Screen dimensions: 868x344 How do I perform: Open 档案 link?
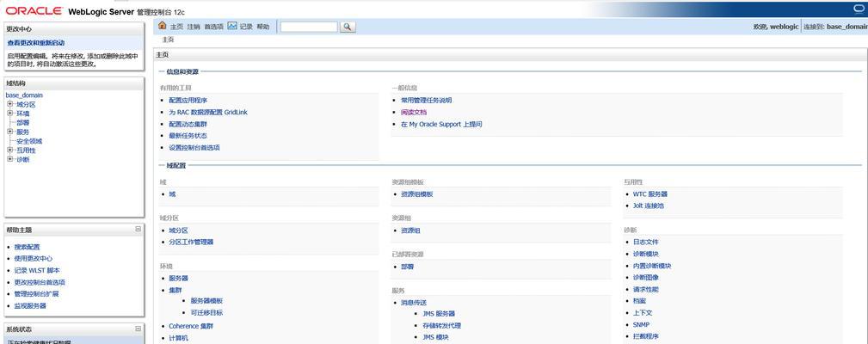coord(639,301)
